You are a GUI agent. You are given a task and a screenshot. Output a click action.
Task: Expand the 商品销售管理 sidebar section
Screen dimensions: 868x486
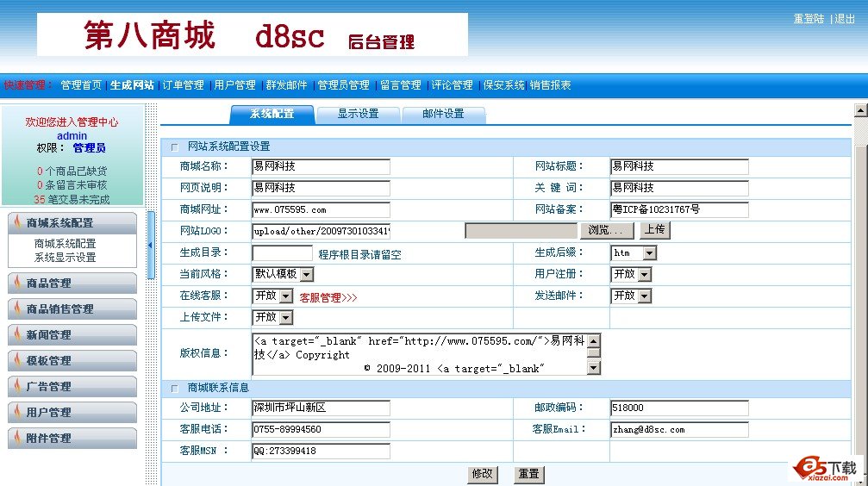(x=72, y=308)
